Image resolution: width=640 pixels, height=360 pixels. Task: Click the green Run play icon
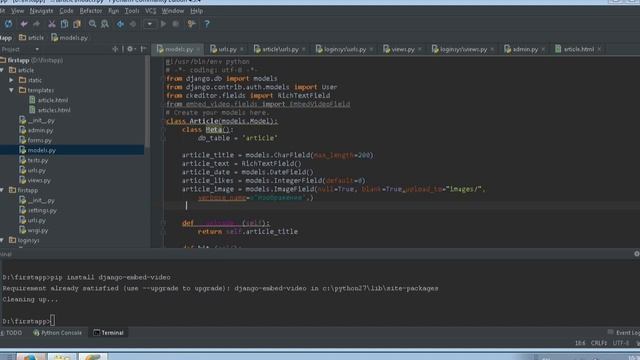click(163, 24)
